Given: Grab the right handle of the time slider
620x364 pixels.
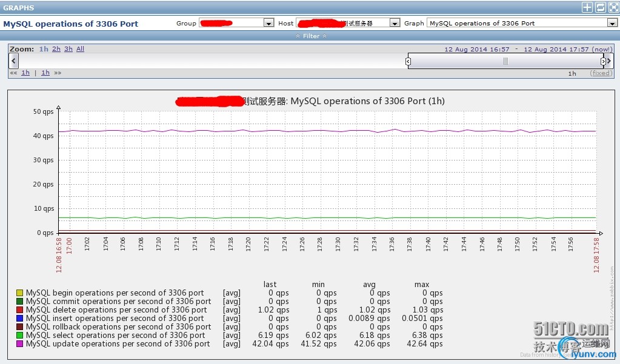Looking at the screenshot, I should pyautogui.click(x=603, y=61).
